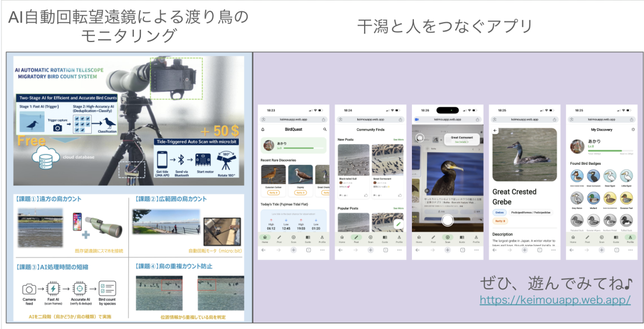This screenshot has width=644, height=329.
Task: Tap the camera flip icon on Scan screen
Action: tap(419, 138)
